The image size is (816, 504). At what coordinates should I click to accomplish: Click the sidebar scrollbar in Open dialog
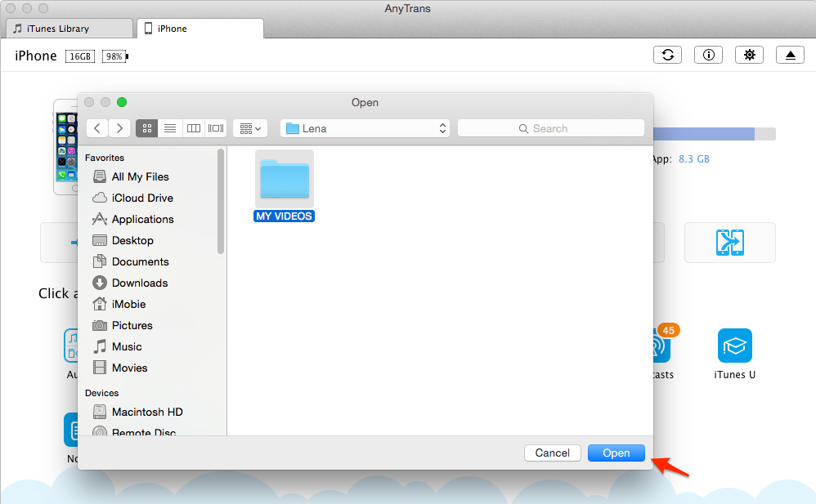[221, 201]
